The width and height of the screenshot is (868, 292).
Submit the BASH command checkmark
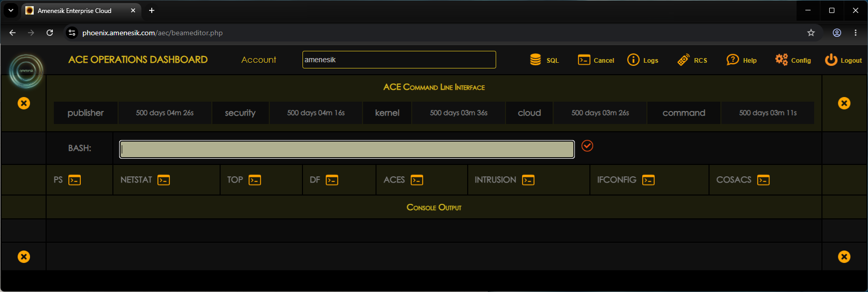(x=587, y=146)
